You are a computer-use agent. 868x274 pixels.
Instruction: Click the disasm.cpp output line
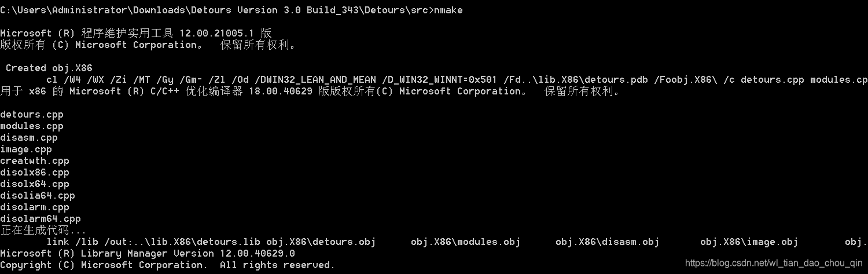[29, 138]
